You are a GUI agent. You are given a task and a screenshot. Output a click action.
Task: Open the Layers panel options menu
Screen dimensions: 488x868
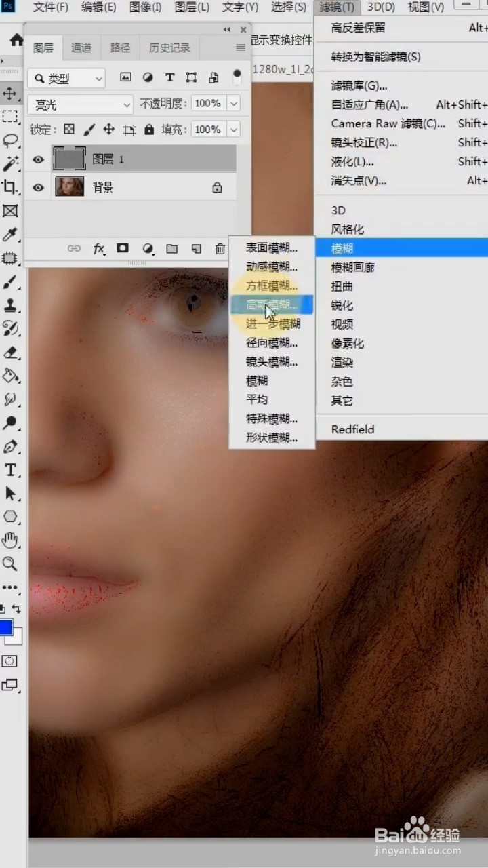coord(240,47)
